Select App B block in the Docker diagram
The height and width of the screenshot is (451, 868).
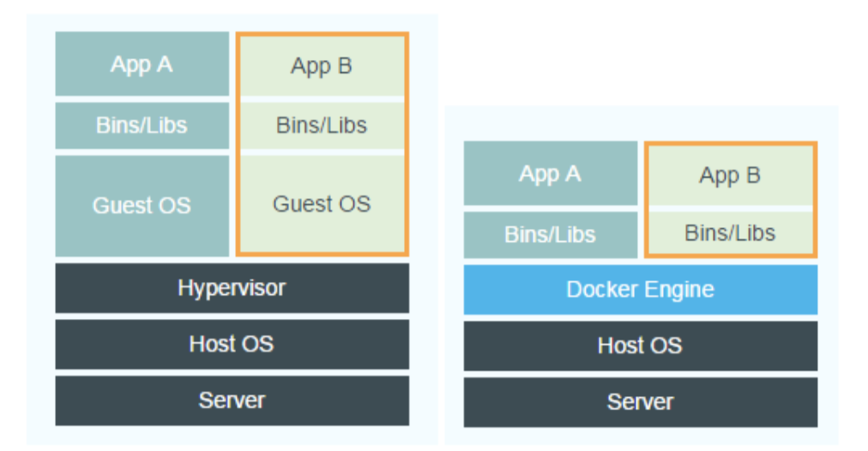point(730,176)
